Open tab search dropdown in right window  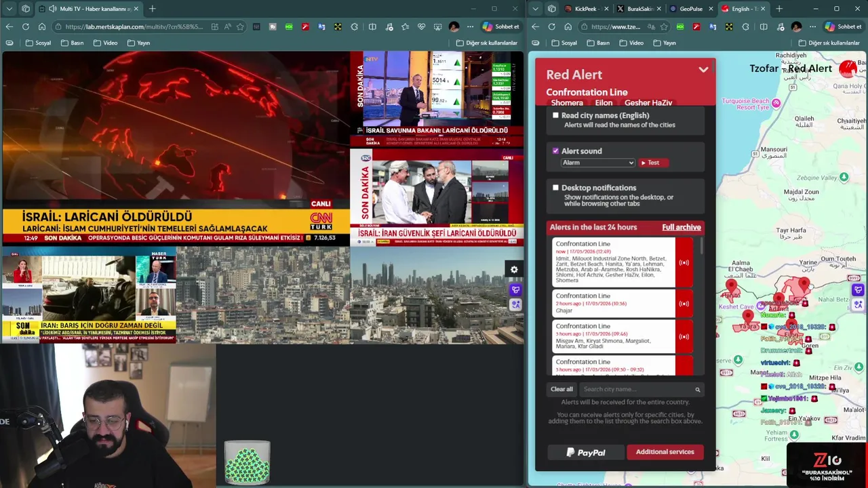pos(535,9)
